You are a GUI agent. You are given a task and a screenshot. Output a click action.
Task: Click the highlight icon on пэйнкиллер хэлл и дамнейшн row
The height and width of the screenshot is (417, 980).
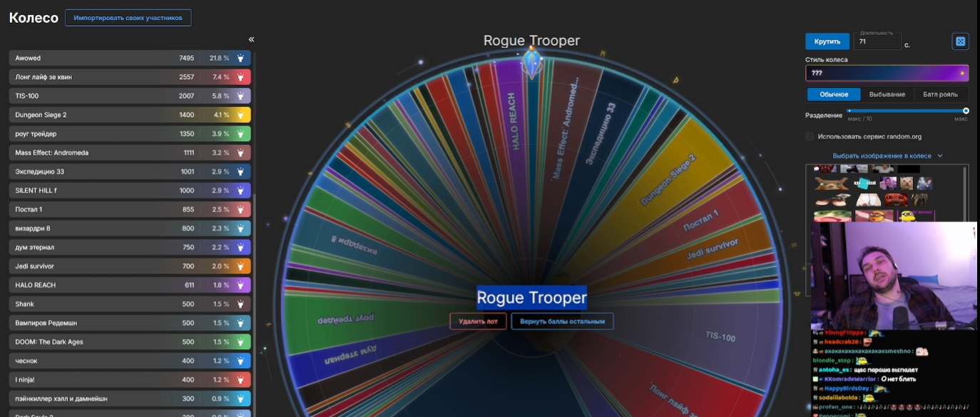pos(241,398)
